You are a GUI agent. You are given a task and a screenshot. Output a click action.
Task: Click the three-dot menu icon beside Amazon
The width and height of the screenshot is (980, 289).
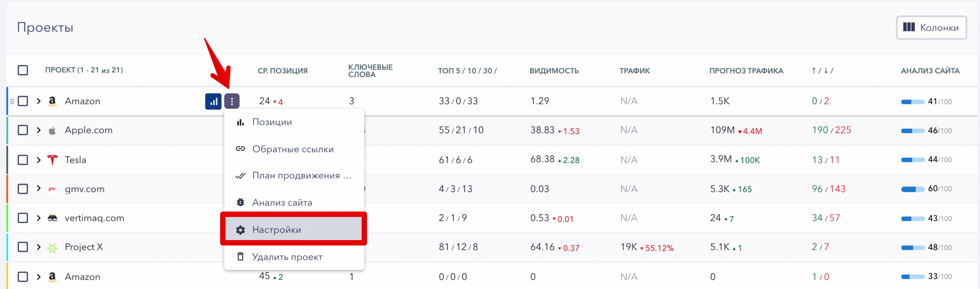(232, 101)
